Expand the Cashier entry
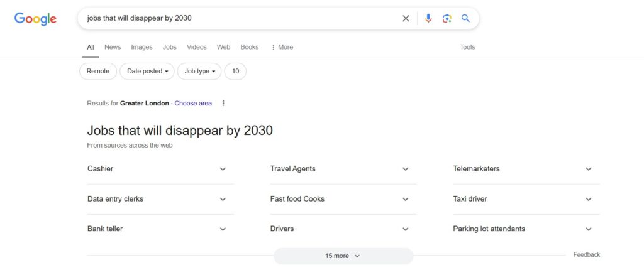This screenshot has width=644, height=270. coord(223,169)
